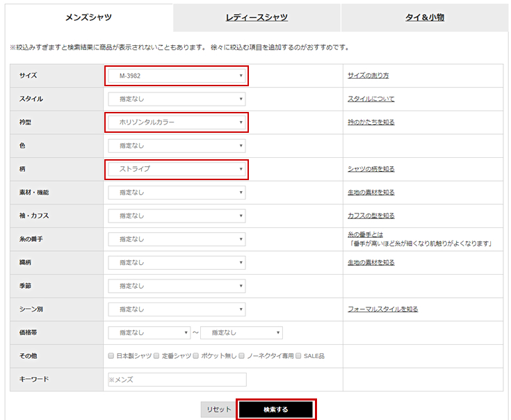Click the リセット button
The image size is (511, 420).
pos(219,410)
